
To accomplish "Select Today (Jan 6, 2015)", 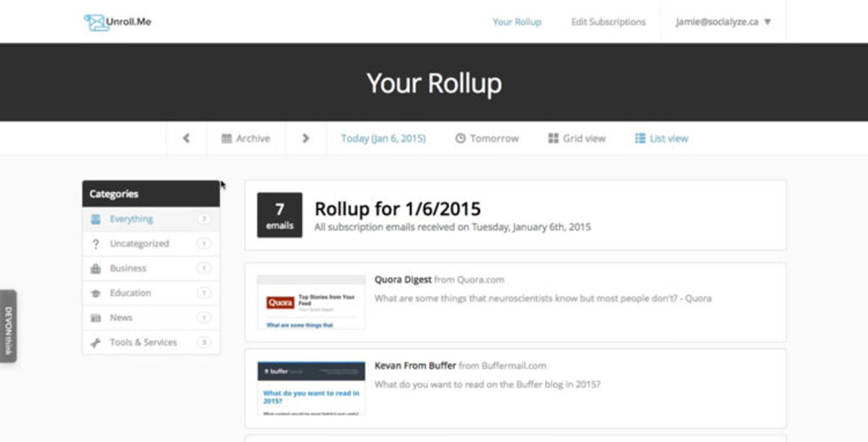I will [x=383, y=138].
